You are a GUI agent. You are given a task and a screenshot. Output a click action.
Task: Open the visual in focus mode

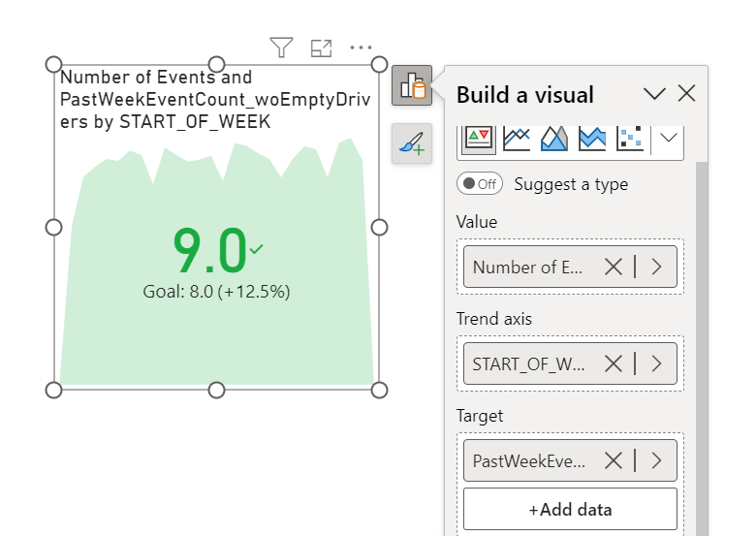click(321, 47)
